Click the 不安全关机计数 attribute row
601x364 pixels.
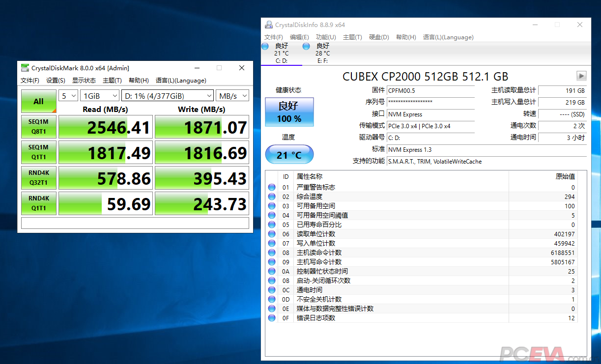(x=423, y=299)
